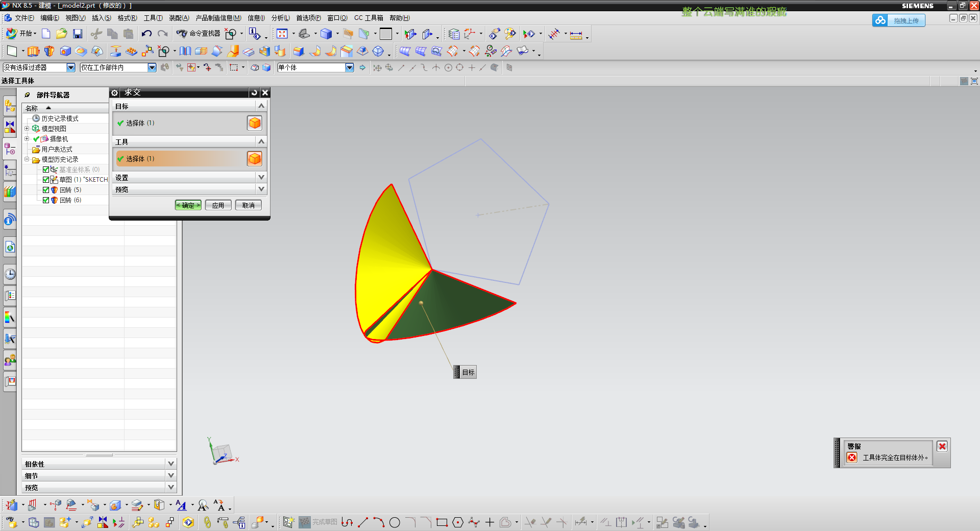
Task: Open the 没有选择过滤器 dropdown
Action: (71, 67)
